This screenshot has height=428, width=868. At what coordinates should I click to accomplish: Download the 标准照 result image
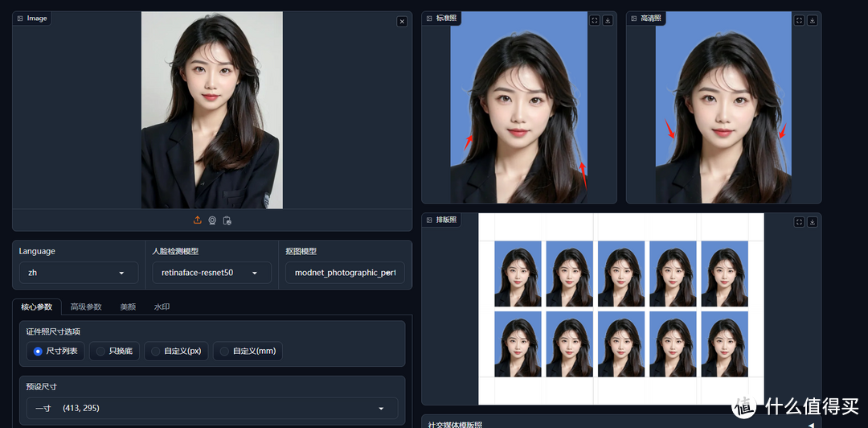click(608, 21)
